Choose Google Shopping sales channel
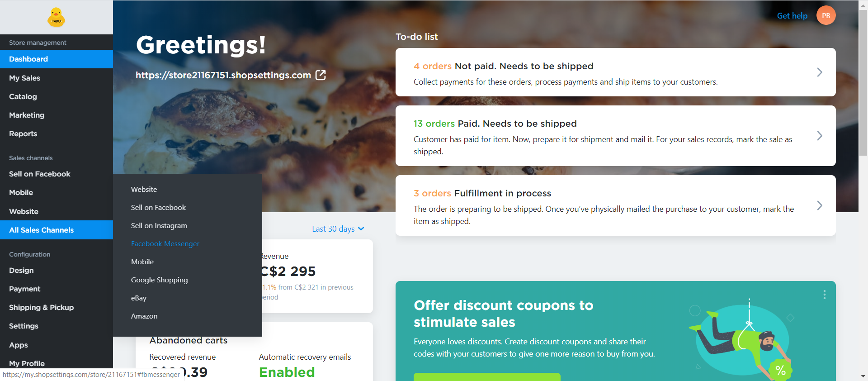Image resolution: width=868 pixels, height=381 pixels. click(159, 280)
